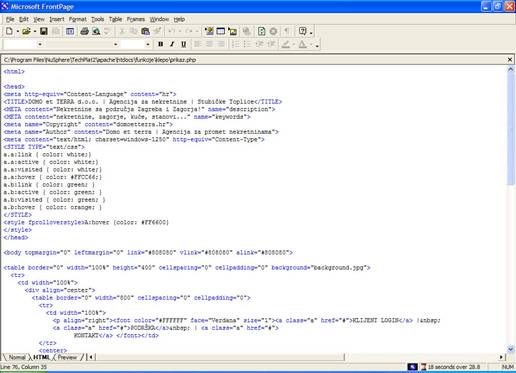The height and width of the screenshot is (373, 516).
Task: Click the vertical scrollbar down arrow
Action: [x=511, y=349]
